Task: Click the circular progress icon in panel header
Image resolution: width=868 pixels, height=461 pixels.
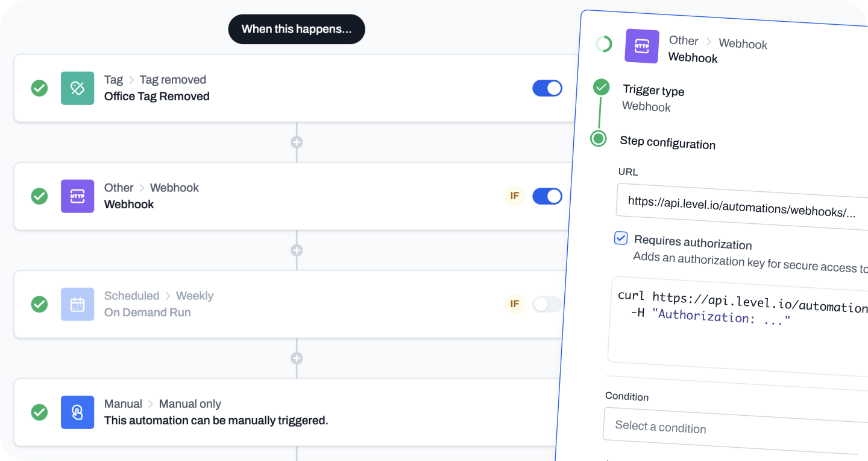Action: tap(603, 43)
